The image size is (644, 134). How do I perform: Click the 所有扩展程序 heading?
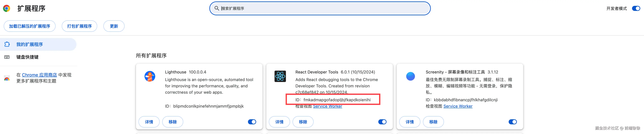[151, 56]
